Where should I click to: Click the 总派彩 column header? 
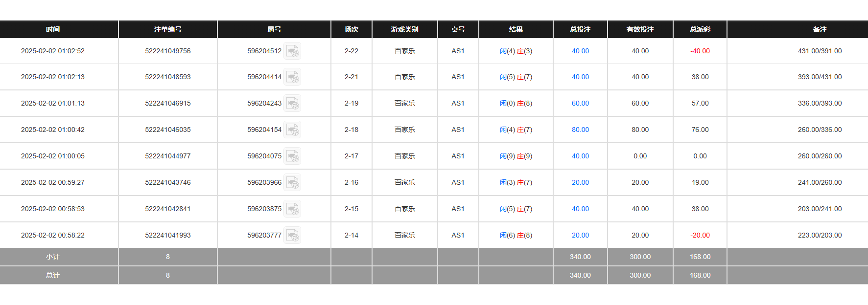(700, 29)
